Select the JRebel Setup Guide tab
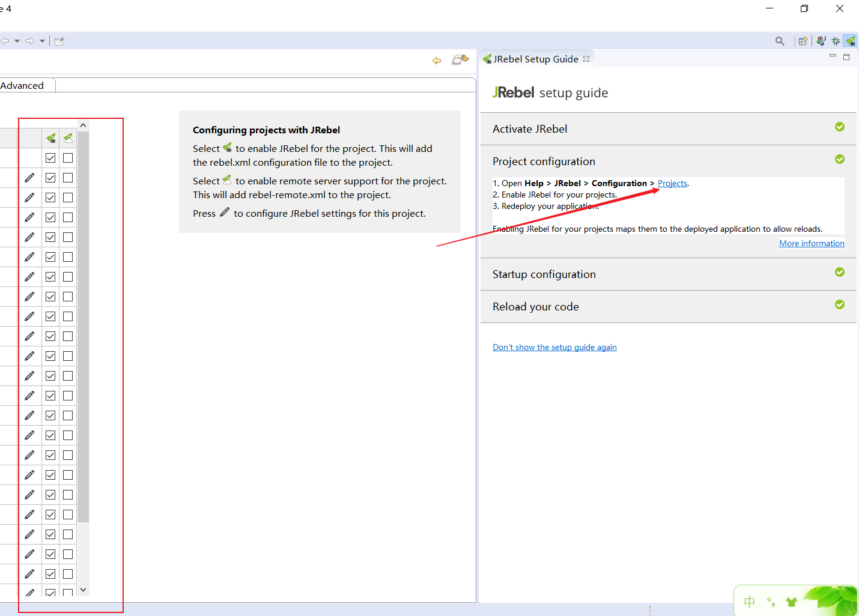This screenshot has height=616, width=859. point(536,59)
